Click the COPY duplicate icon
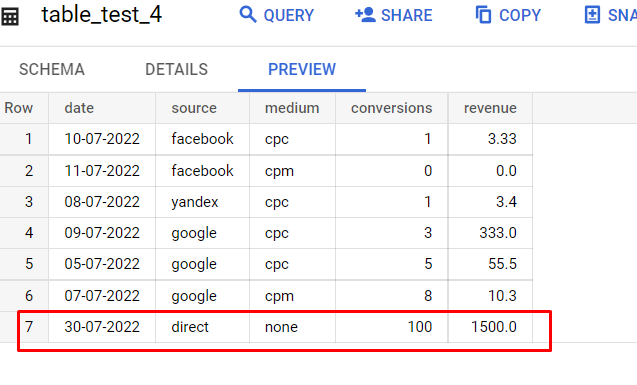This screenshot has height=385, width=637. [x=483, y=15]
